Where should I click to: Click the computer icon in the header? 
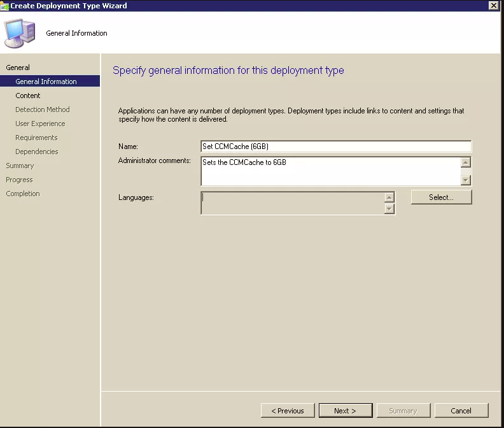coord(20,33)
